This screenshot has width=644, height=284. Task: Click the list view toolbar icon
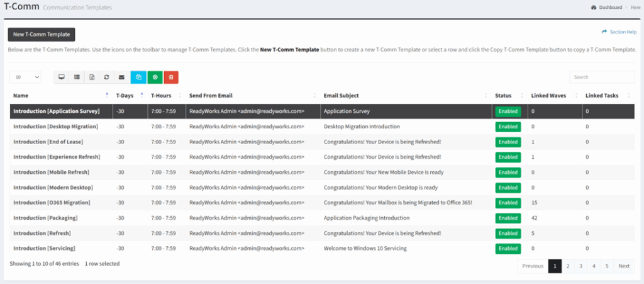77,77
